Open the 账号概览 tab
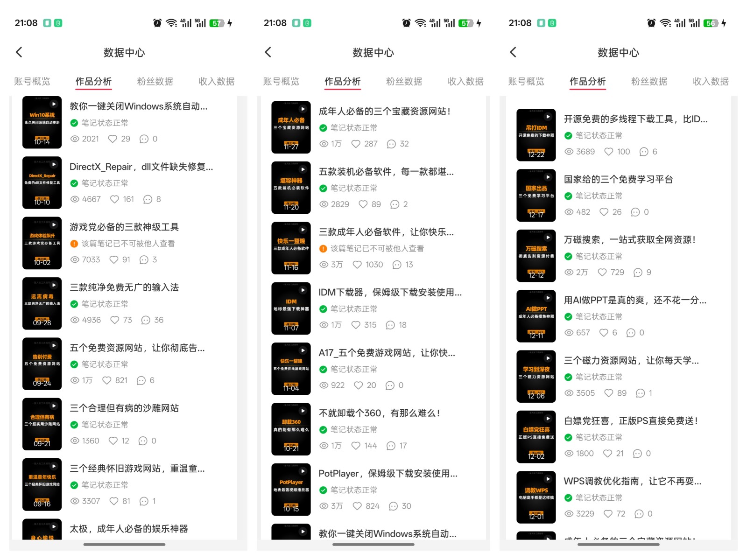Image resolution: width=747 pixels, height=560 pixels. point(32,81)
